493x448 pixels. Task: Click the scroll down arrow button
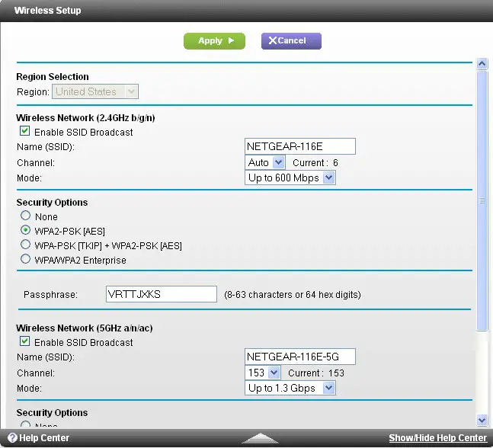pyautogui.click(x=482, y=420)
